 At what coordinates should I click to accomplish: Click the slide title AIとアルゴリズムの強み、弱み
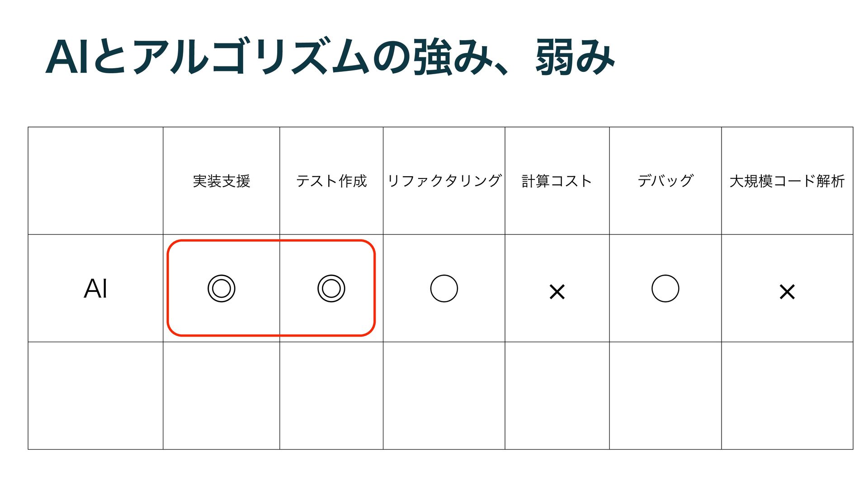click(x=330, y=57)
